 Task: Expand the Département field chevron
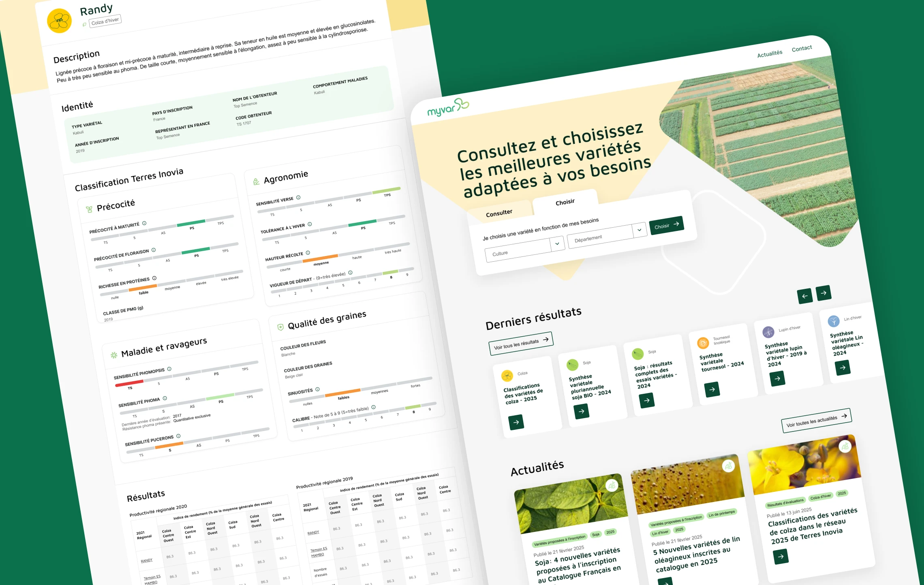coord(640,230)
